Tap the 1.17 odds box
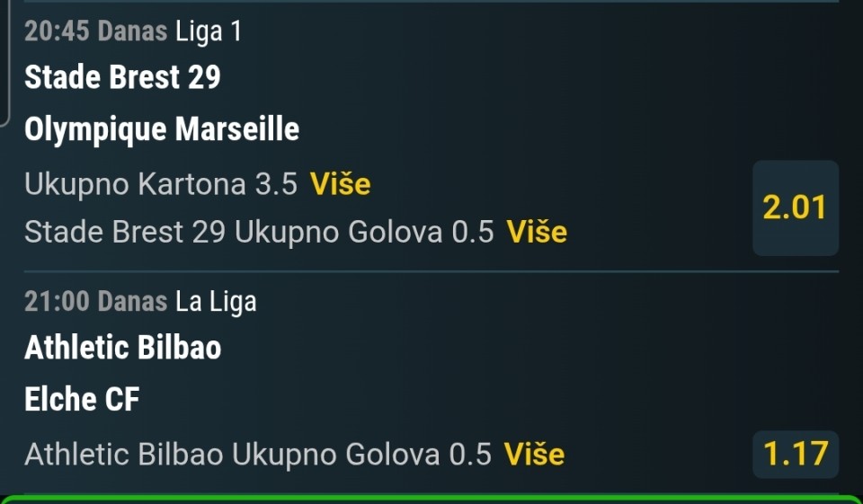Image resolution: width=863 pixels, height=504 pixels. pos(795,455)
